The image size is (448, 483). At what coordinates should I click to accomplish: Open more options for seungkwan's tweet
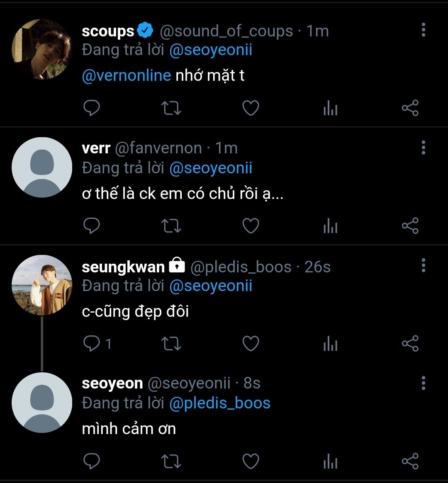click(423, 265)
